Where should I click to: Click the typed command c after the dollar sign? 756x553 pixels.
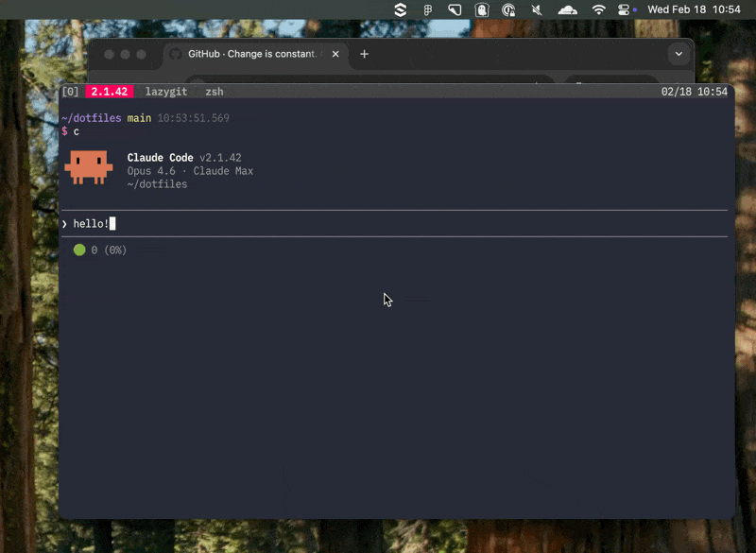click(77, 131)
